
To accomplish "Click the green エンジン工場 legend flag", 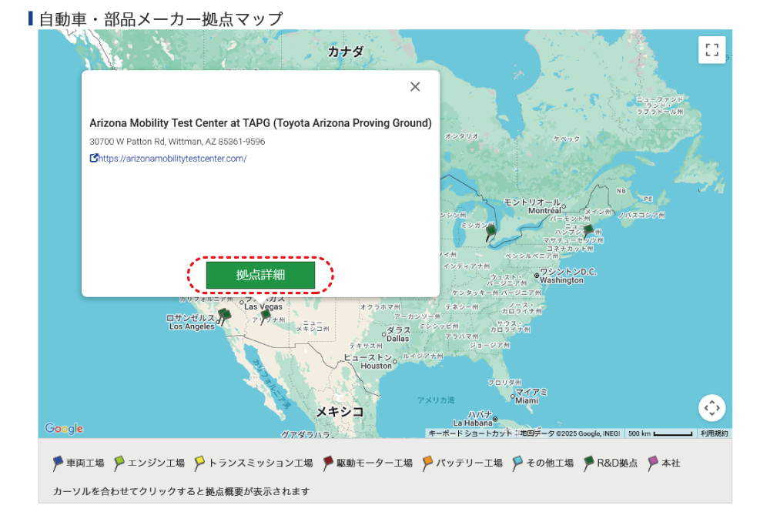I will click(119, 463).
